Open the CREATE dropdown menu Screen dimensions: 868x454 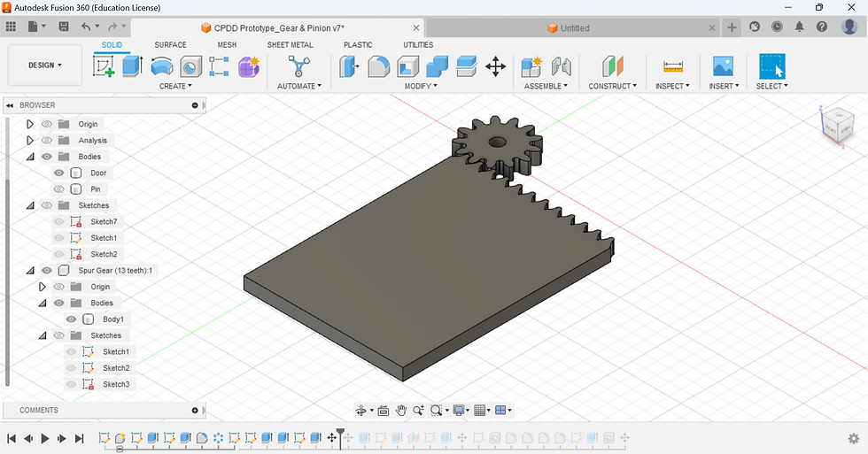[175, 86]
